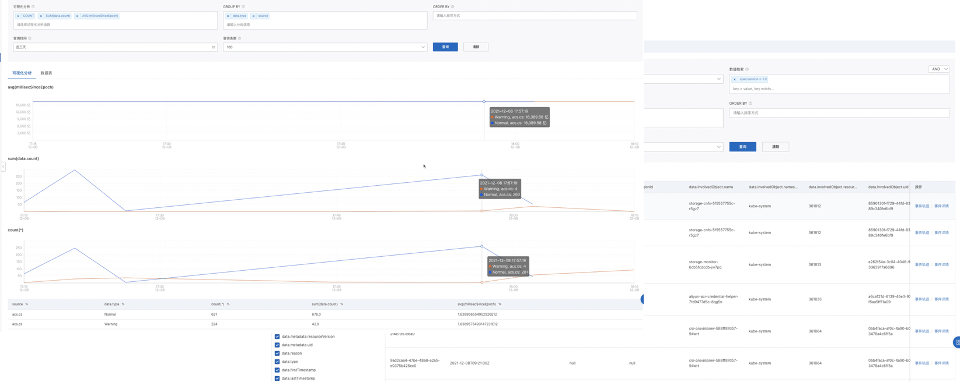Image resolution: width=960 pixels, height=382 pixels.
Task: Open the upper dropdown in back window filter row
Action: [683, 79]
